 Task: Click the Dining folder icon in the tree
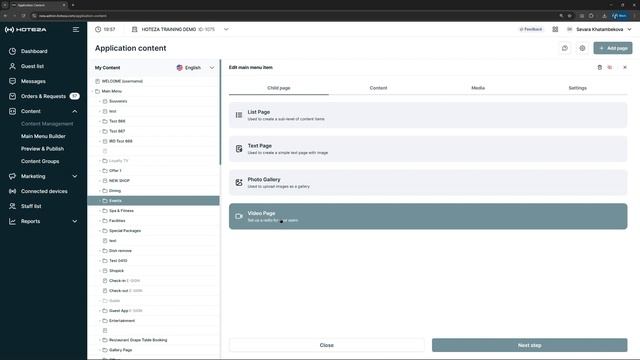[x=105, y=191]
